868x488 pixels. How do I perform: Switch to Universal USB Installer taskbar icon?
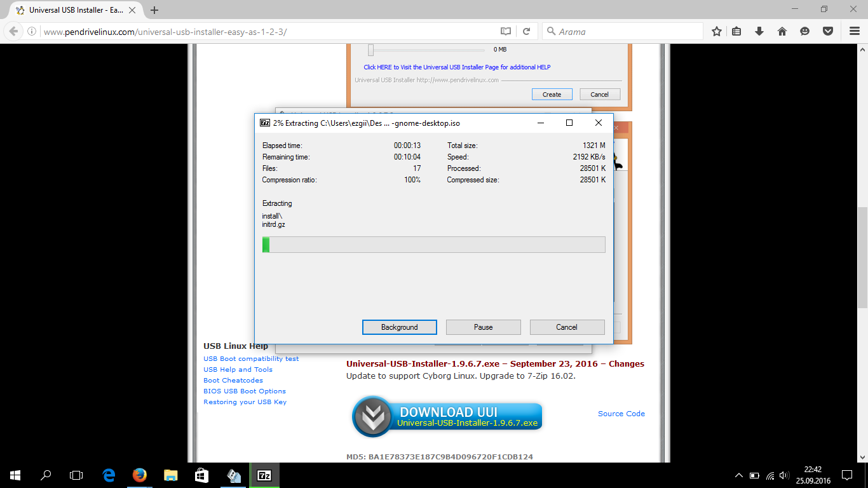point(233,475)
